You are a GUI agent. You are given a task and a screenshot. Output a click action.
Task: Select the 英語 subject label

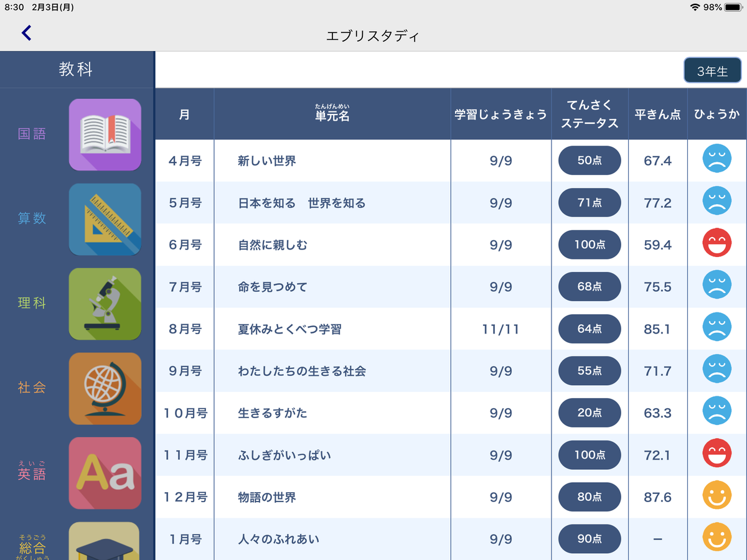point(32,472)
